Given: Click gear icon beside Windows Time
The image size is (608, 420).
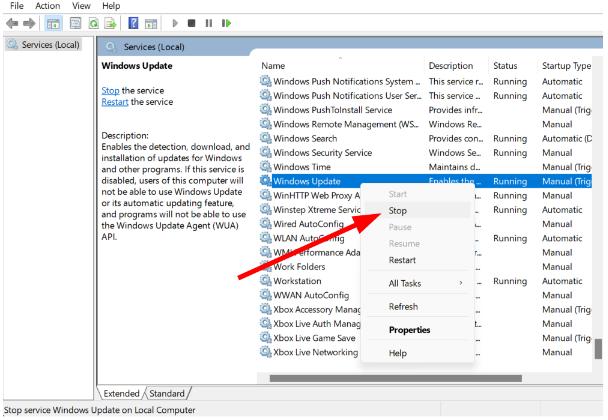Looking at the screenshot, I should coord(265,167).
